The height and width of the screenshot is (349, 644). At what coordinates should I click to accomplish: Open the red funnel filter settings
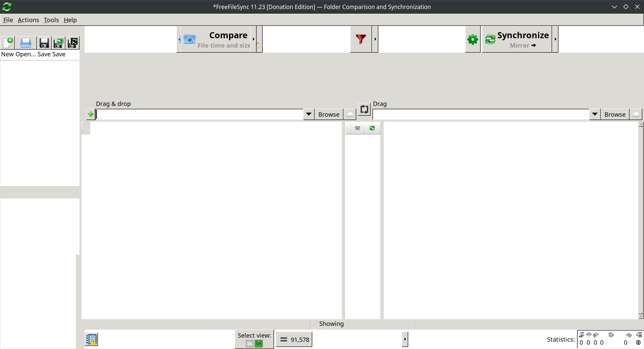pos(361,39)
